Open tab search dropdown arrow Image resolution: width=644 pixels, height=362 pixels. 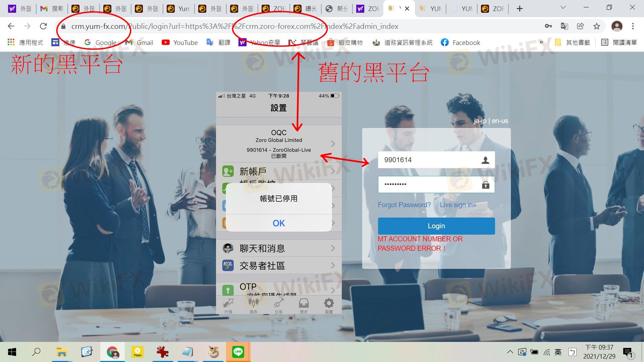563,7
